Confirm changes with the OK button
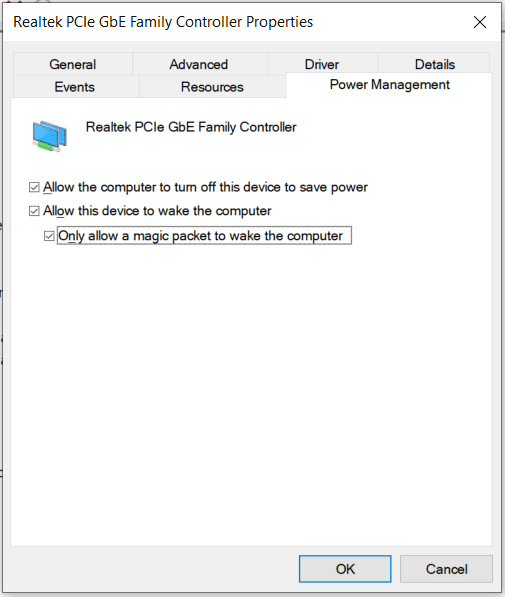Image resolution: width=505 pixels, height=597 pixels. 345,569
